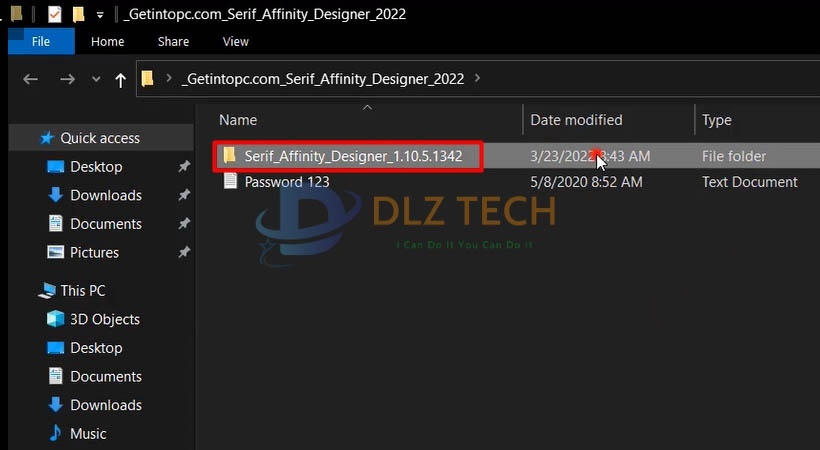Open pinned Documents under Quick access
The height and width of the screenshot is (450, 820).
click(x=106, y=224)
